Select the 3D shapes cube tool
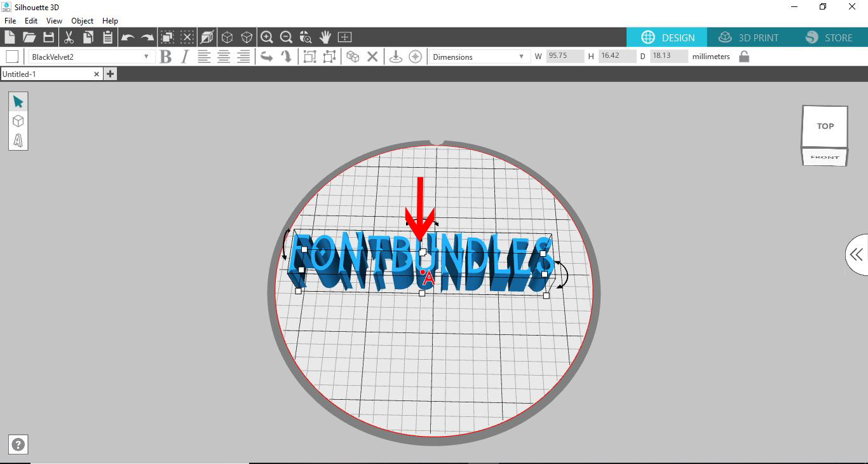The width and height of the screenshot is (868, 464). point(18,121)
